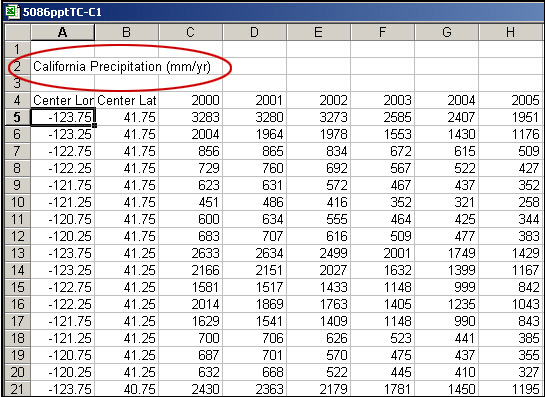The image size is (545, 397).
Task: Click cell containing 258
Action: coord(511,202)
